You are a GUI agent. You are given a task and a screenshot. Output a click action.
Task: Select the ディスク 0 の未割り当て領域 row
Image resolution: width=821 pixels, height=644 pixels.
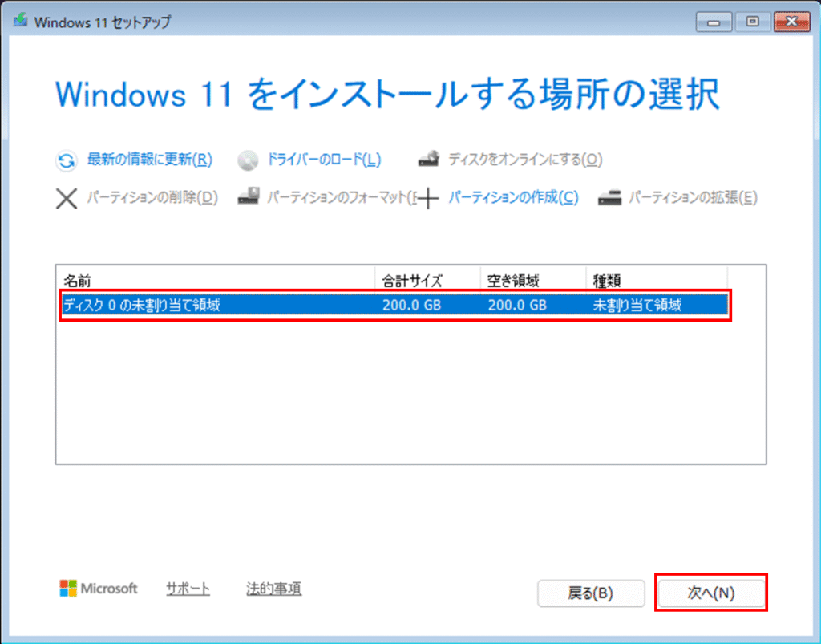pos(394,306)
